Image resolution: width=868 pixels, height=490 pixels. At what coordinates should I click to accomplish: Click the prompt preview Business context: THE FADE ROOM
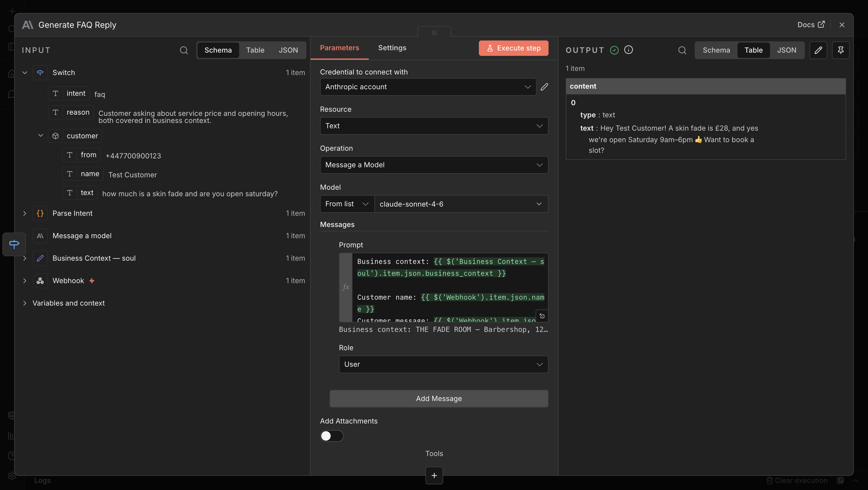(443, 330)
